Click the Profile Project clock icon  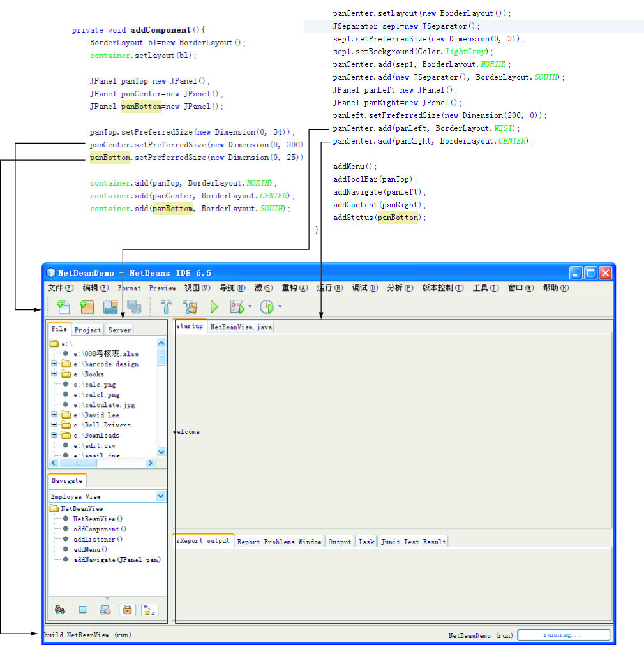[267, 307]
